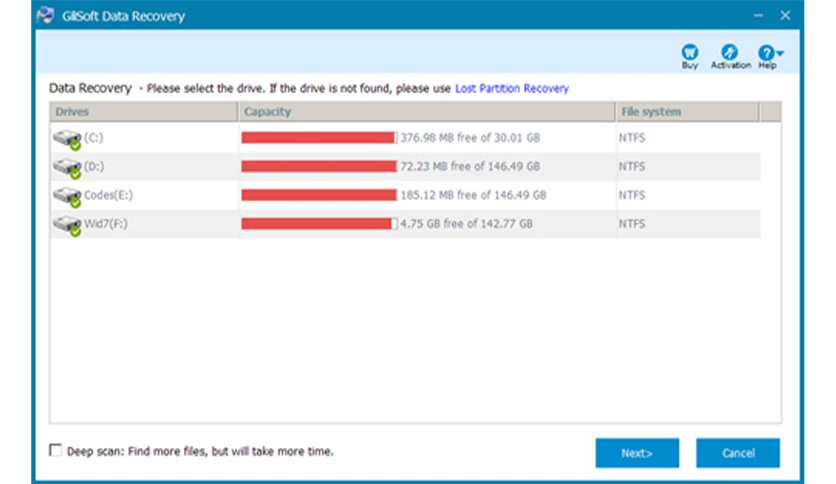Select '4.75 GB free of 142.77 GB' text
836x484 pixels.
coord(466,224)
